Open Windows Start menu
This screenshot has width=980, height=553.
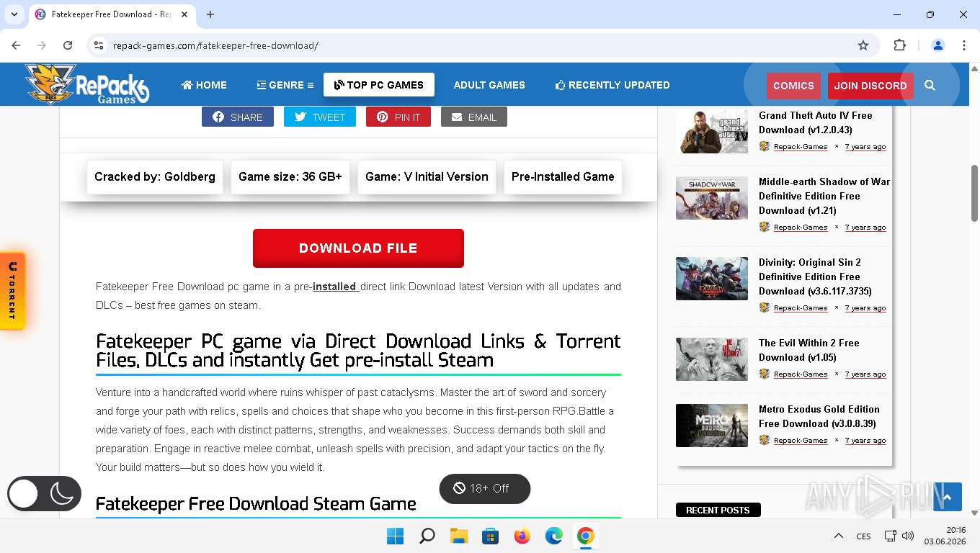[395, 536]
